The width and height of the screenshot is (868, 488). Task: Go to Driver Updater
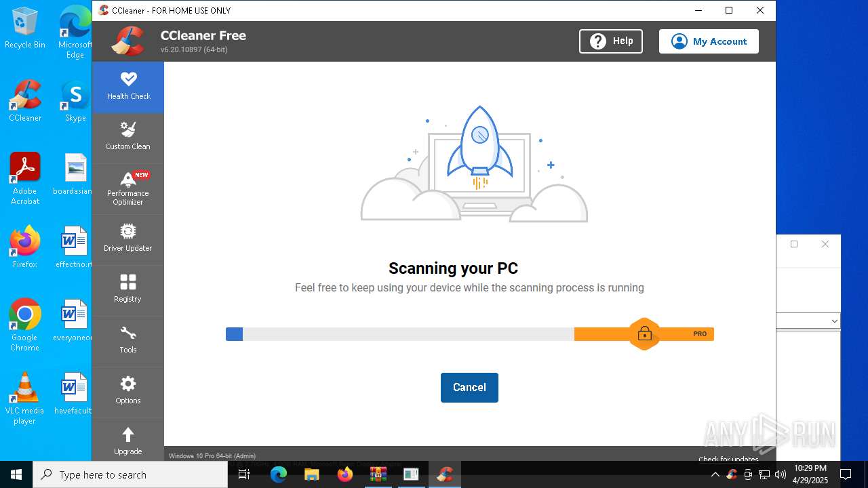pos(128,239)
